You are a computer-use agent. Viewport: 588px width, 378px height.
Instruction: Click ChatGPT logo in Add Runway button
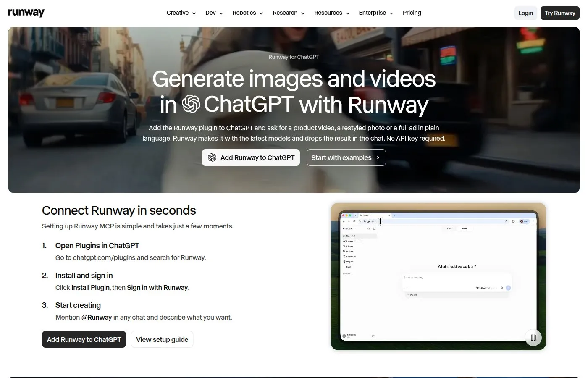click(x=212, y=157)
